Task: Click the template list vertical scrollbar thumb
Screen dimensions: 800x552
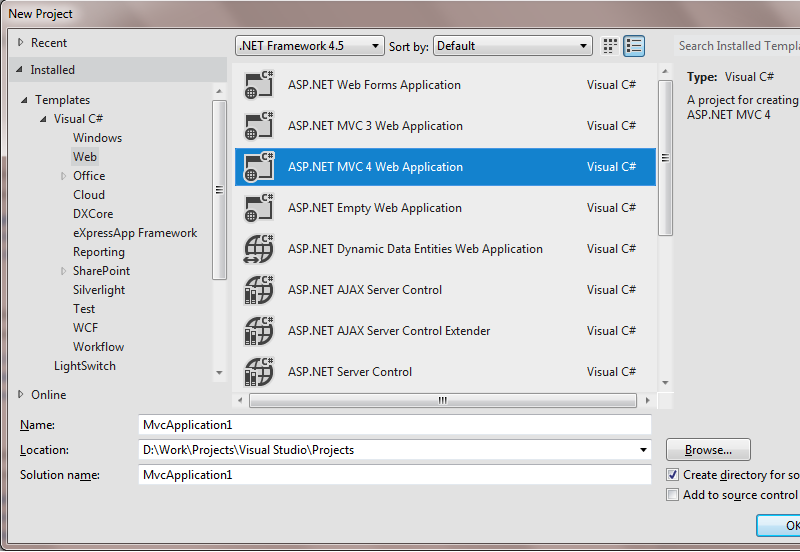Action: pos(665,158)
